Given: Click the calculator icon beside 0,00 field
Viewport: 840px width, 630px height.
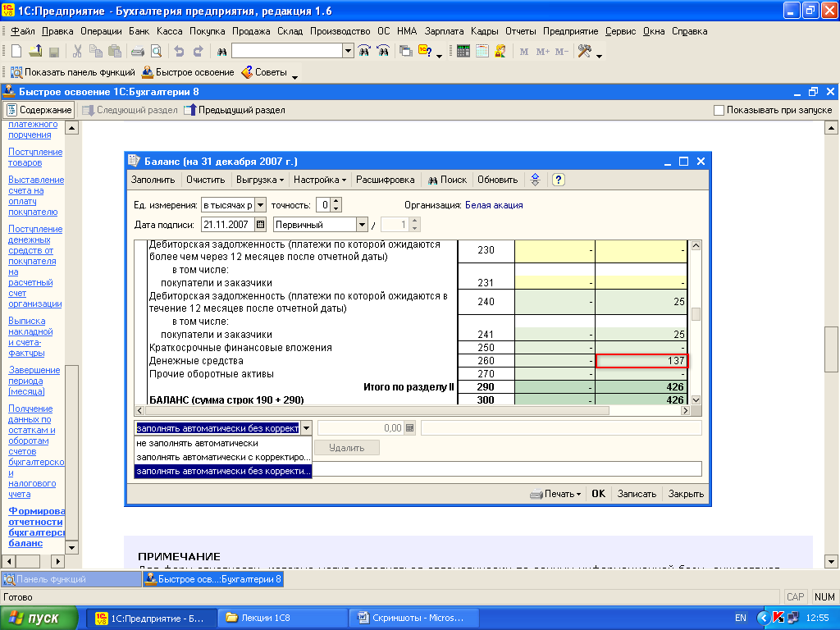Looking at the screenshot, I should pyautogui.click(x=409, y=428).
